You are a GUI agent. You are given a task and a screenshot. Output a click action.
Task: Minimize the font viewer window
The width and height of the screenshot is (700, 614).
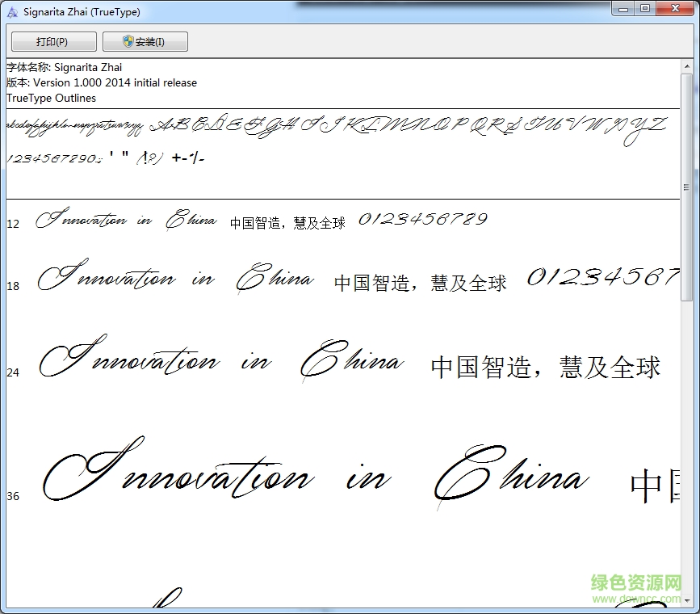click(x=622, y=9)
